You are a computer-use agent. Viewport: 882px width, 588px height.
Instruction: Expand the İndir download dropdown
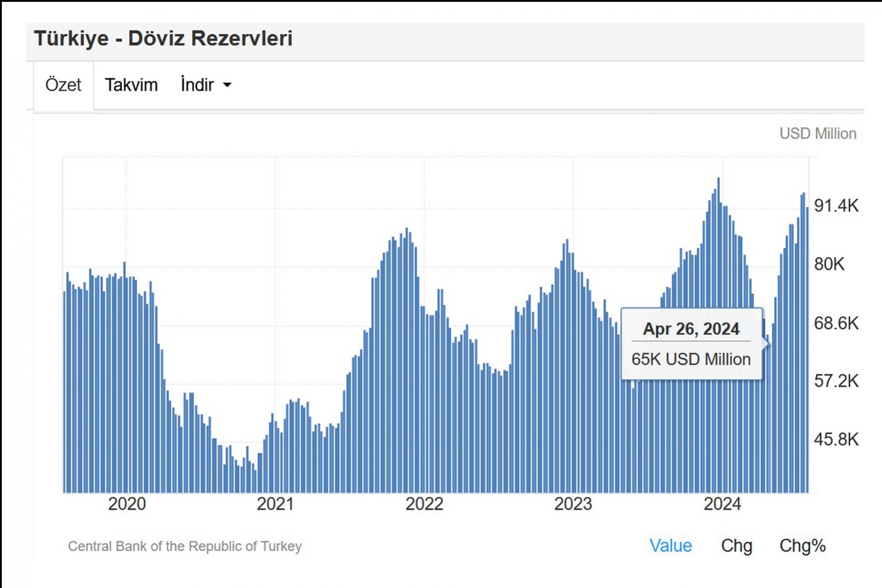click(206, 85)
